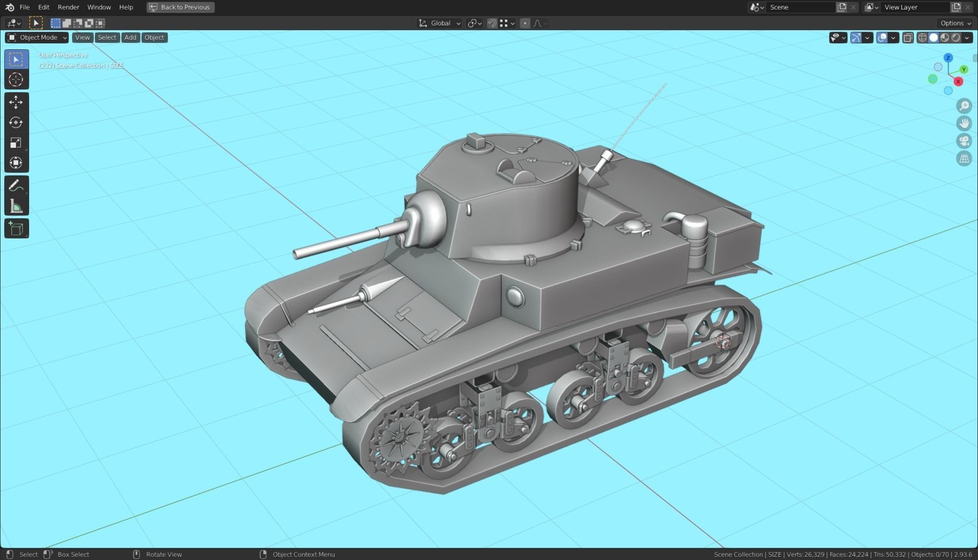Select the Cursor tool
The height and width of the screenshot is (560, 978).
click(x=16, y=79)
